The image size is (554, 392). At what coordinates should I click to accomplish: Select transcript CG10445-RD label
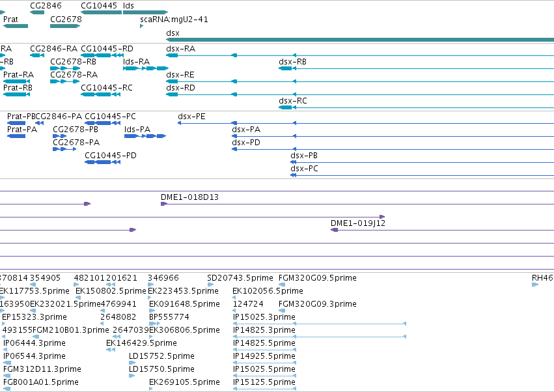pyautogui.click(x=107, y=48)
